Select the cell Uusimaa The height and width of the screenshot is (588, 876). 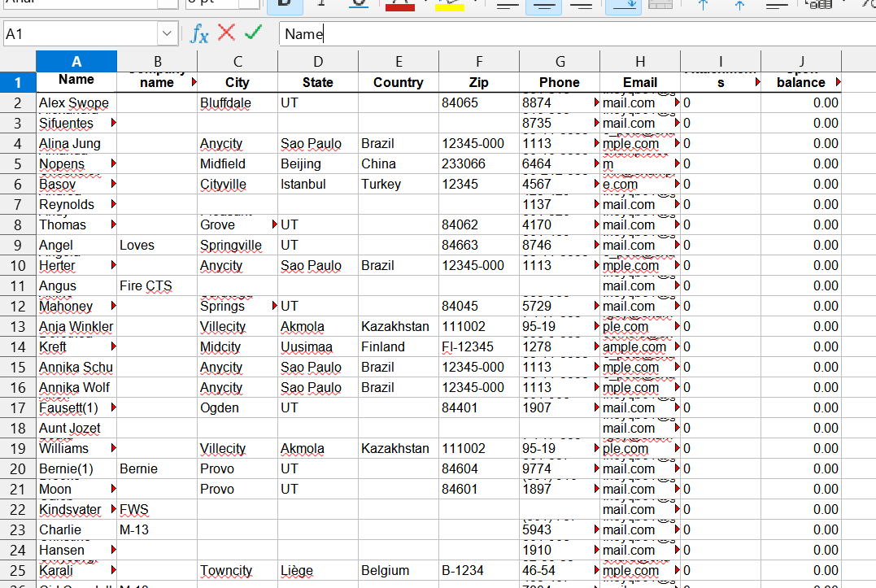[x=318, y=346]
